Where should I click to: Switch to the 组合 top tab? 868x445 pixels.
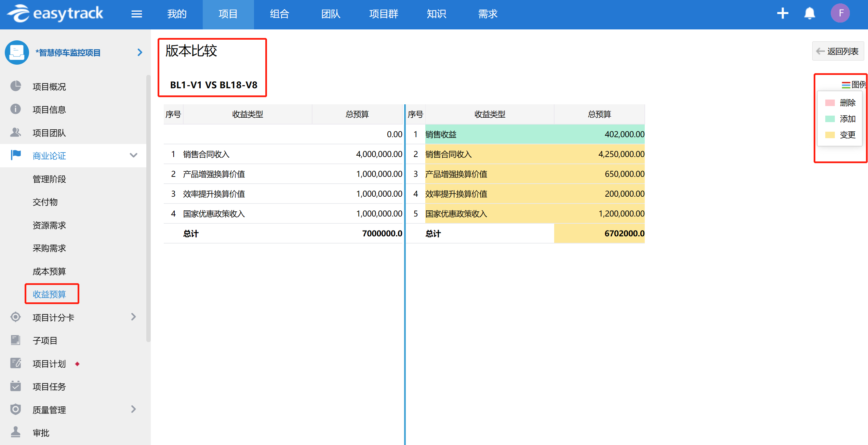[x=279, y=14]
